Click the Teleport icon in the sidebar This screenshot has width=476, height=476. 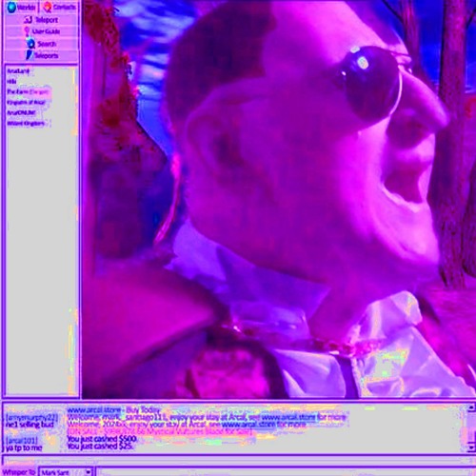point(29,20)
